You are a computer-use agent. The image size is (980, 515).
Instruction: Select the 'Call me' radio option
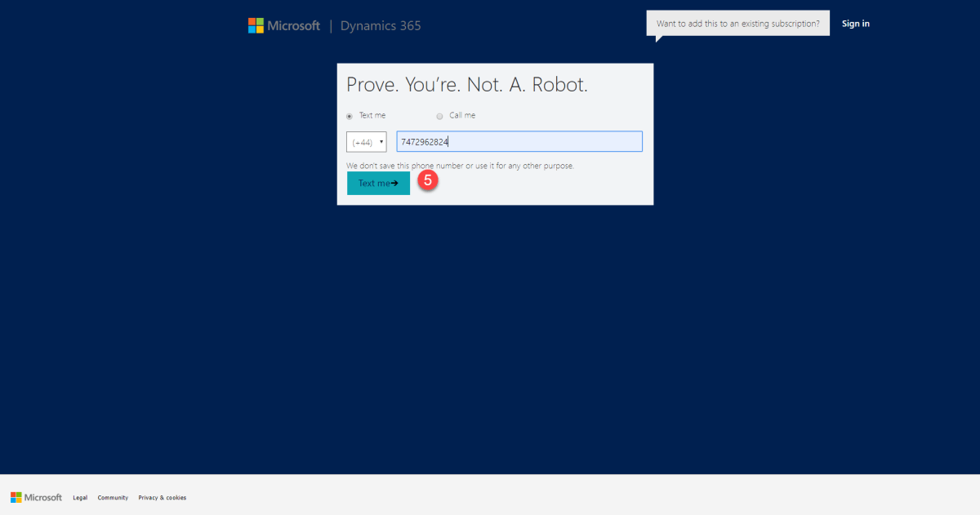pyautogui.click(x=439, y=116)
